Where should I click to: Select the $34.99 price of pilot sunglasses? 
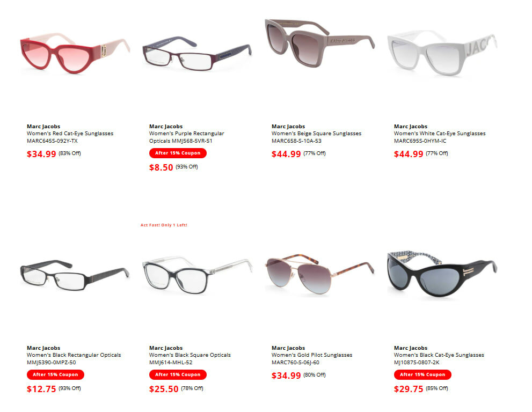[x=286, y=376]
